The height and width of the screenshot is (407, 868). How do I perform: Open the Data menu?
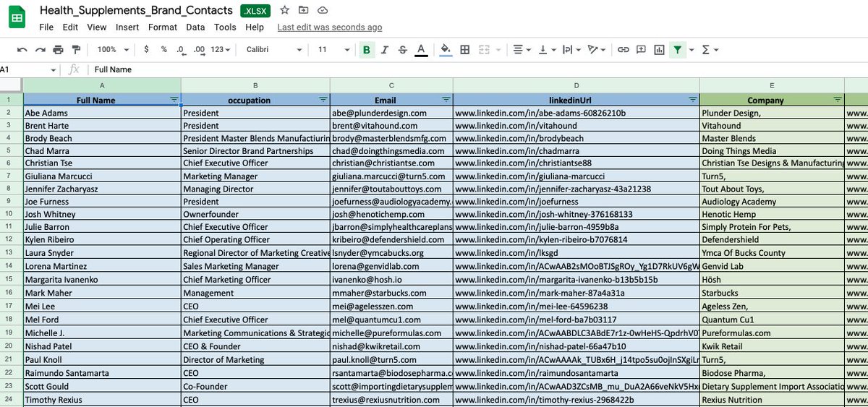tap(195, 27)
